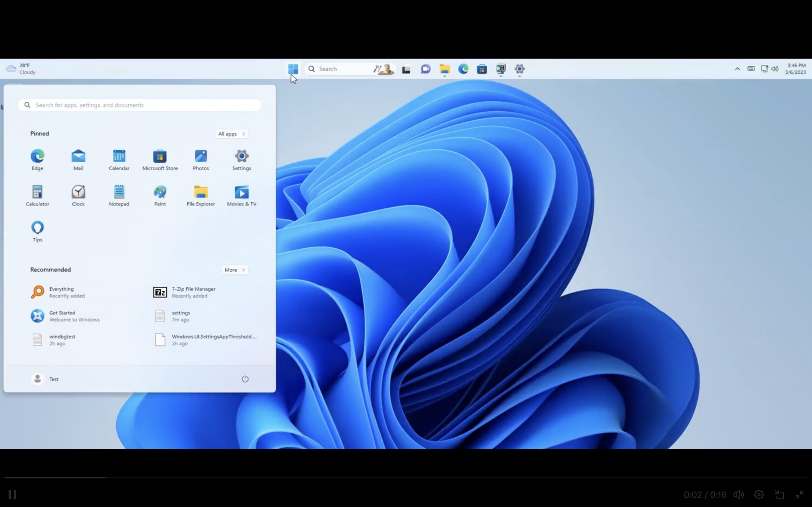This screenshot has width=812, height=507.
Task: Launch Calculator from pinned apps
Action: click(37, 196)
